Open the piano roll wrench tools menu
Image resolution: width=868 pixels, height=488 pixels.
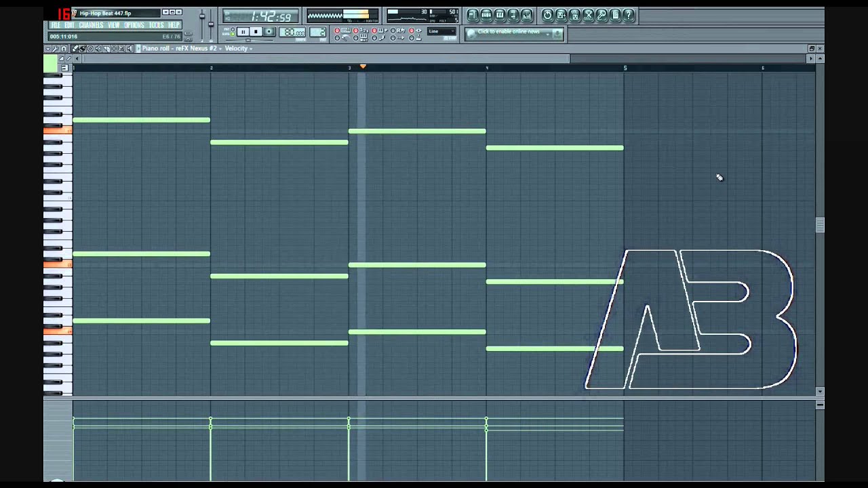tap(56, 49)
